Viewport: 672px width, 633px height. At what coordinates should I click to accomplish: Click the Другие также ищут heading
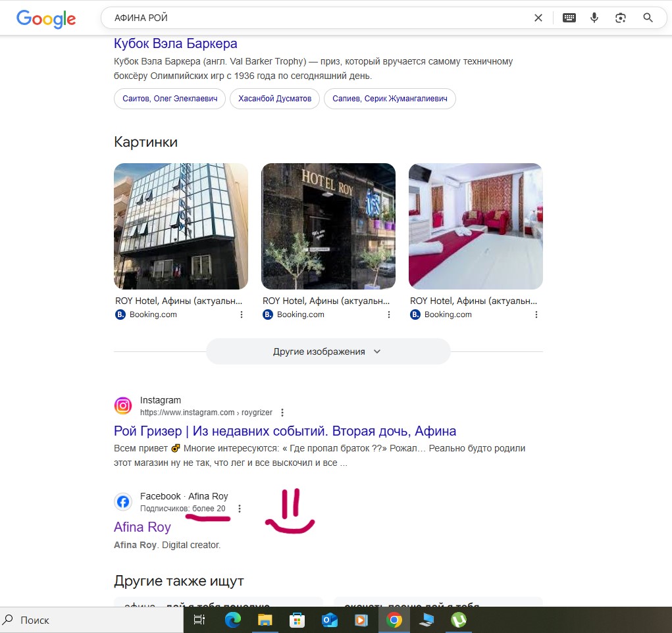pos(179,581)
